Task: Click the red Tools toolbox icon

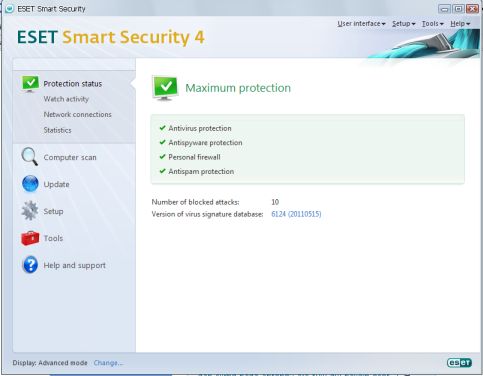Action: 30,238
